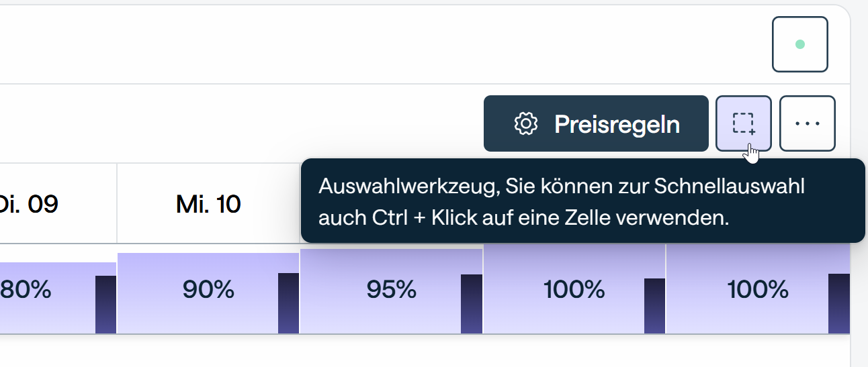Activate the dashed-rectangle selection tool
The height and width of the screenshot is (367, 868).
point(743,123)
